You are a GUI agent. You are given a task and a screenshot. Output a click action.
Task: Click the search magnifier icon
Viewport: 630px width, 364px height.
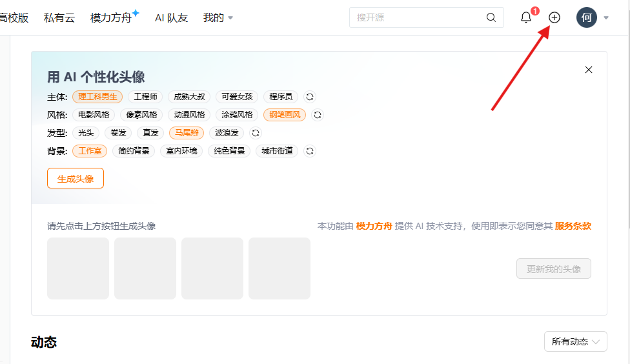(x=491, y=17)
